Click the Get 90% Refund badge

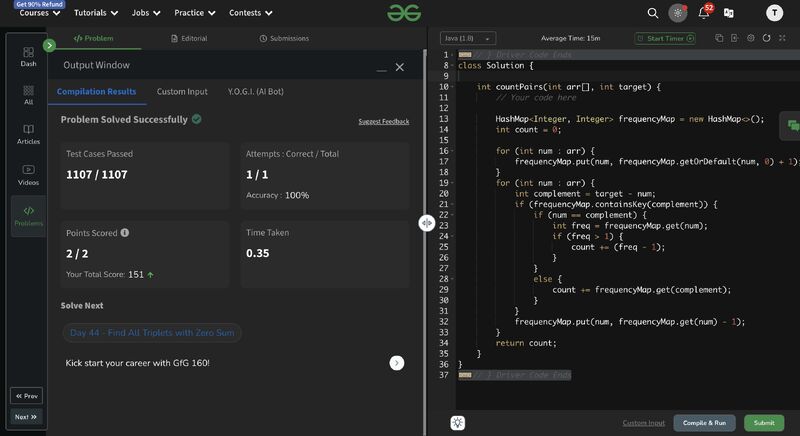pos(39,4)
